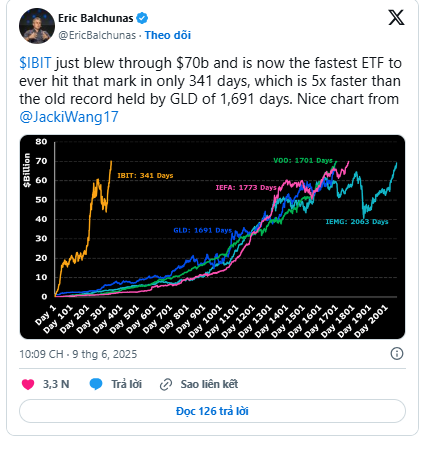
Task: Click the 3,3 N like count
Action: point(56,384)
